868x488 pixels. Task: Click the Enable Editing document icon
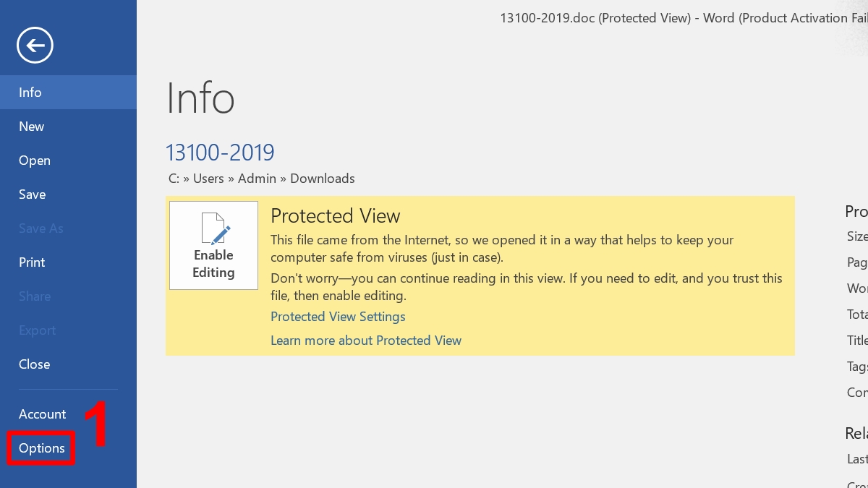tap(213, 229)
